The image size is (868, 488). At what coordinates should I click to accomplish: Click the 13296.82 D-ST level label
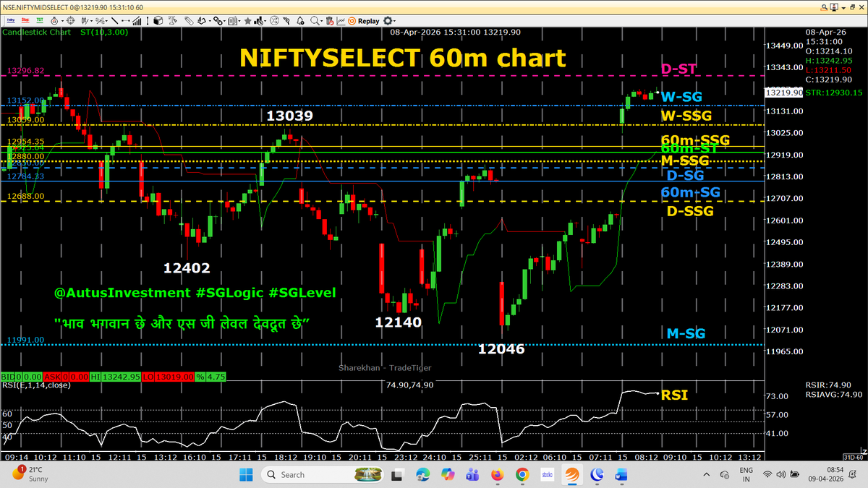26,71
